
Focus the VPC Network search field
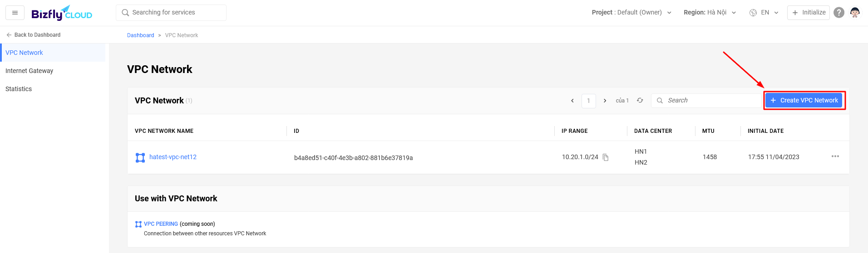(x=706, y=101)
